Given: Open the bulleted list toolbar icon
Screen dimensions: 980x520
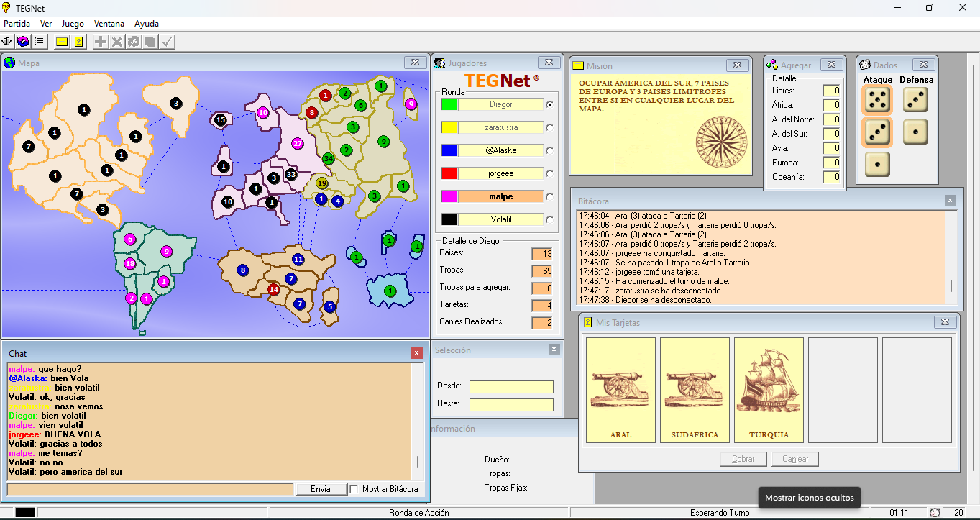Looking at the screenshot, I should point(39,42).
